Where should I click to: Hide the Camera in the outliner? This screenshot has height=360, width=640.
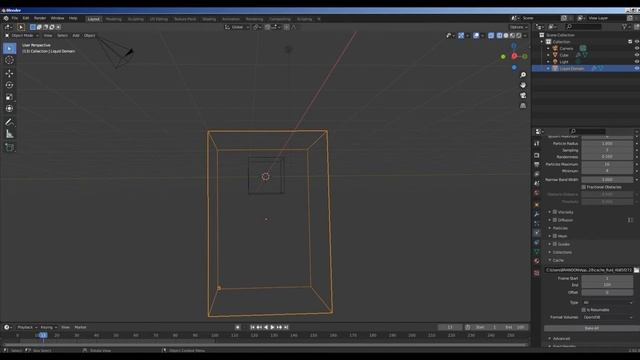(x=636, y=49)
